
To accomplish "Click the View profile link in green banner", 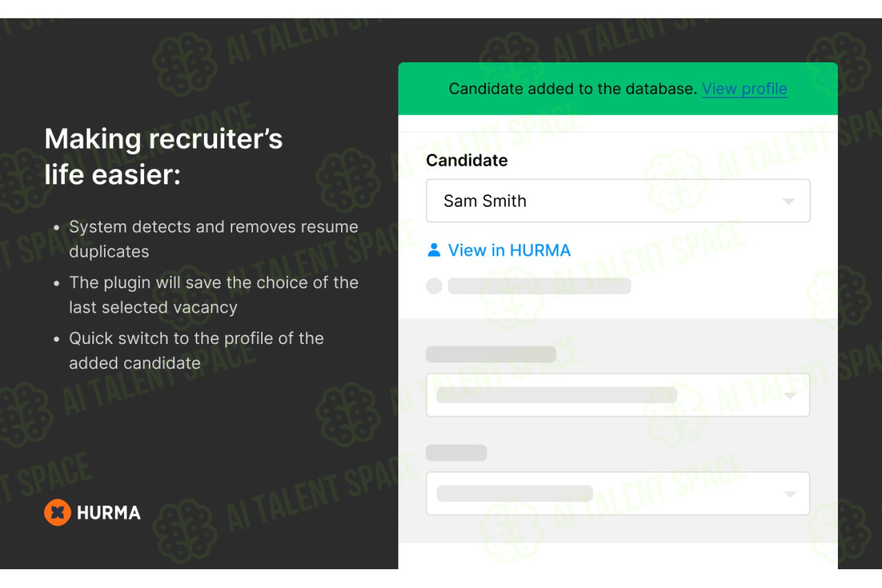I will point(744,89).
